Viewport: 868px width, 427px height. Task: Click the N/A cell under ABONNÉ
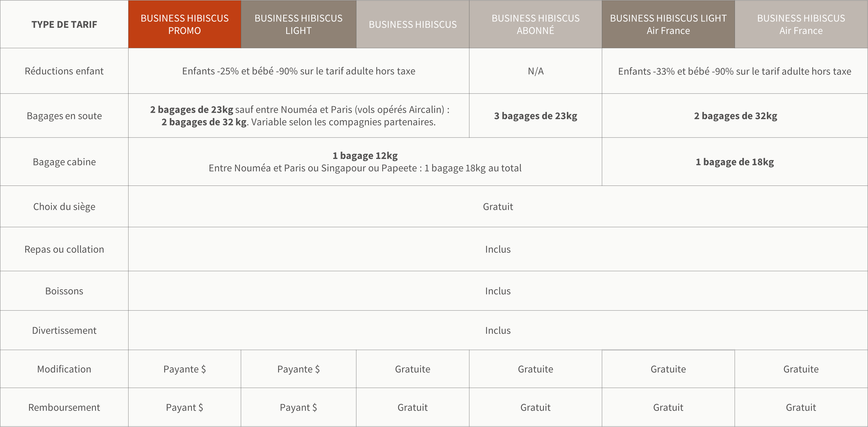click(x=535, y=71)
